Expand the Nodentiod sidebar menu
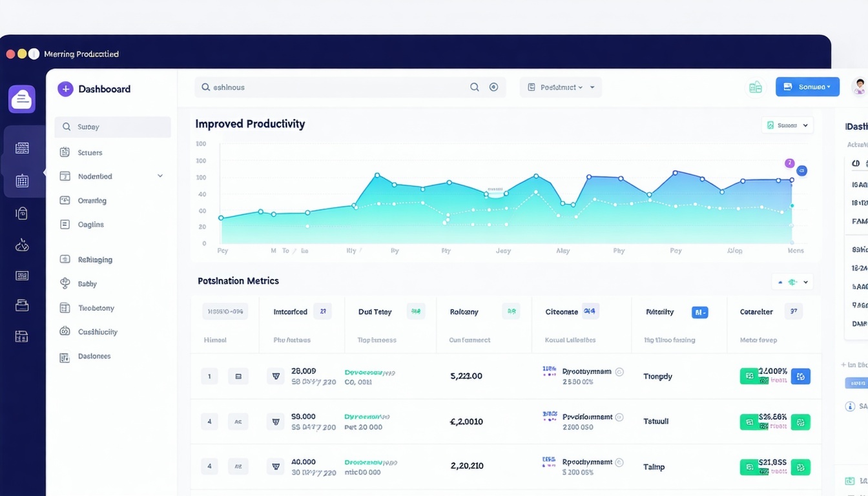The height and width of the screenshot is (496, 868). pos(160,175)
